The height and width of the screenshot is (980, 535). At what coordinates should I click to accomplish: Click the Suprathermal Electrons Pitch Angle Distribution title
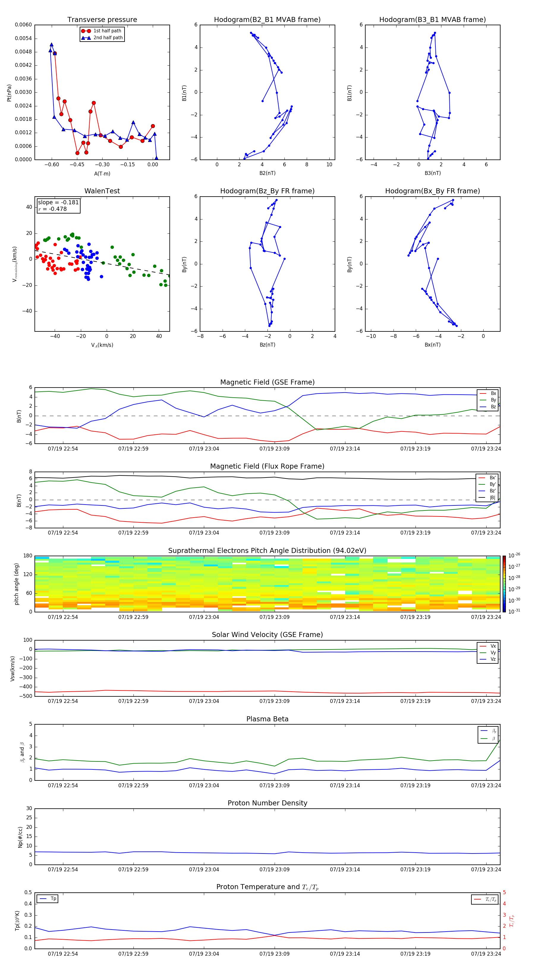267,551
